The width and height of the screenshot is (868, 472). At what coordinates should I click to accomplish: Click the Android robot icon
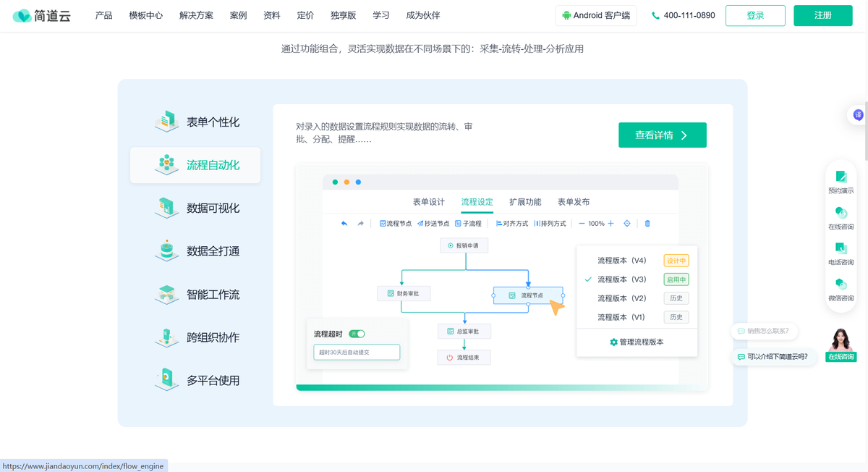coord(566,15)
